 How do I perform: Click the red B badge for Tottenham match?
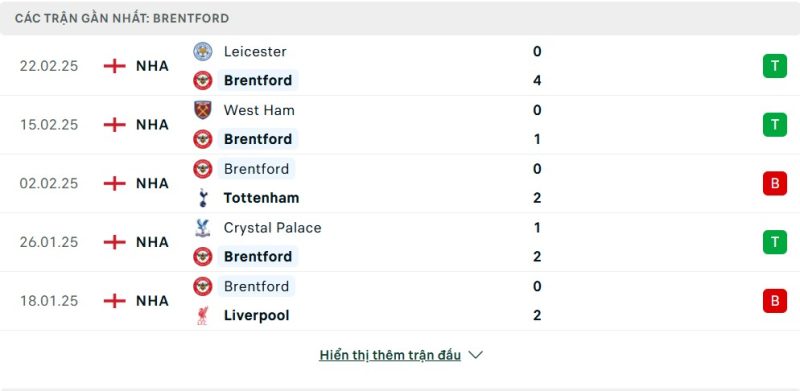[x=774, y=183]
